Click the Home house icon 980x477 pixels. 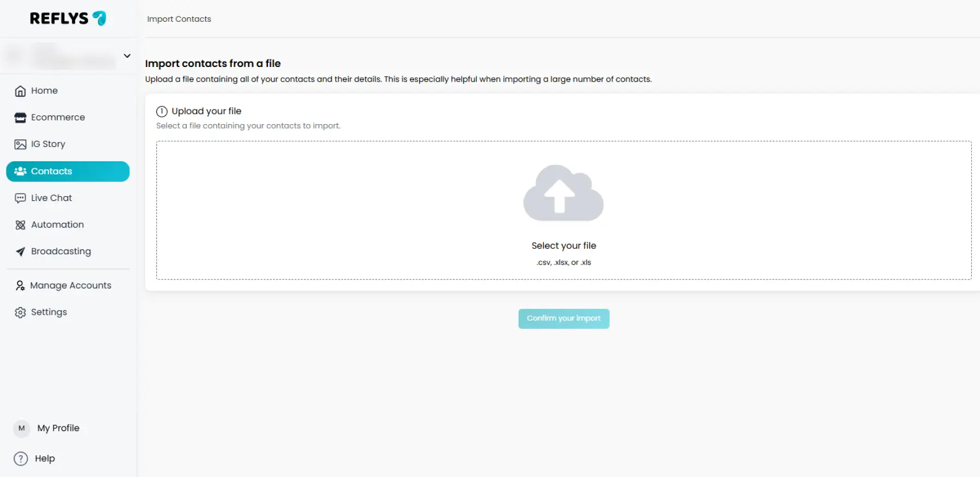point(20,91)
